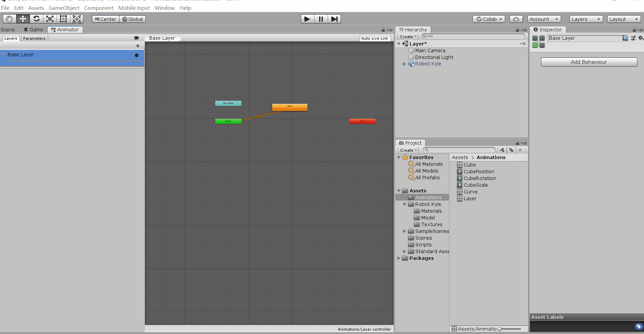Image resolution: width=644 pixels, height=334 pixels.
Task: Open the File menu
Action: [x=5, y=8]
